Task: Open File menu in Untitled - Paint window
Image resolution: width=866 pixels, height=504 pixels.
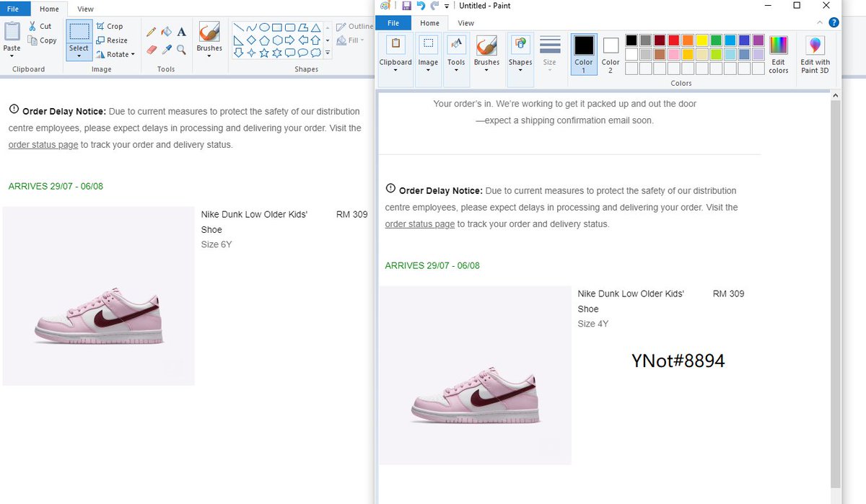Action: click(x=393, y=23)
